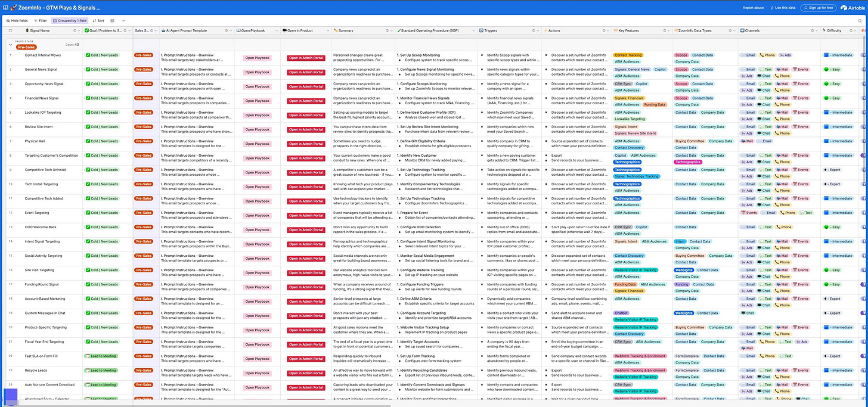Tick the select-all checkbox in the header row
This screenshot has height=407, width=868.
point(10,30)
